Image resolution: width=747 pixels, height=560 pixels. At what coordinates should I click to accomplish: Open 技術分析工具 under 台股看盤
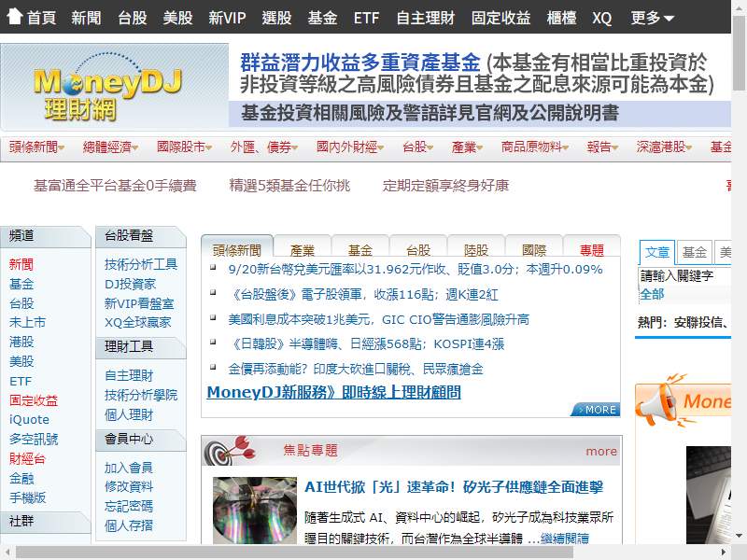click(141, 264)
